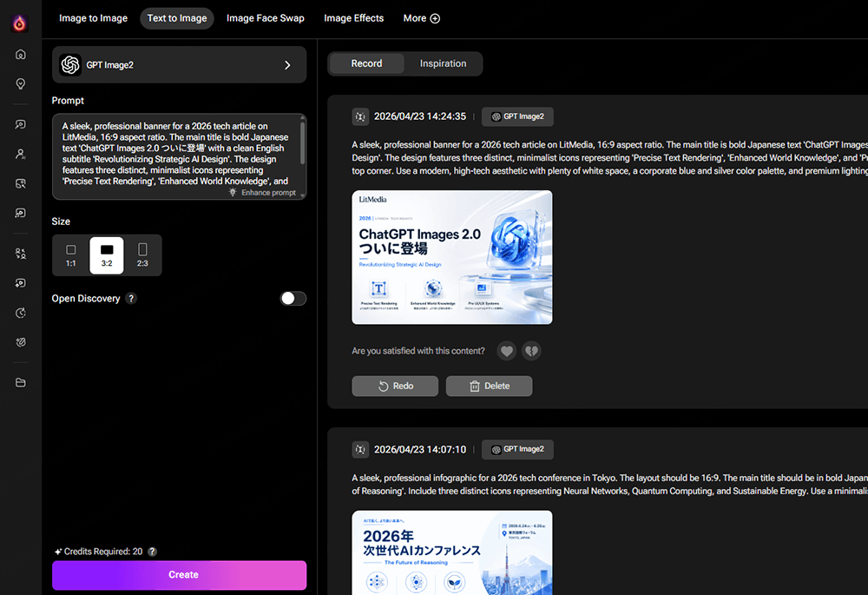Open the face swap people sidebar icon
The width and height of the screenshot is (868, 595).
tap(21, 254)
